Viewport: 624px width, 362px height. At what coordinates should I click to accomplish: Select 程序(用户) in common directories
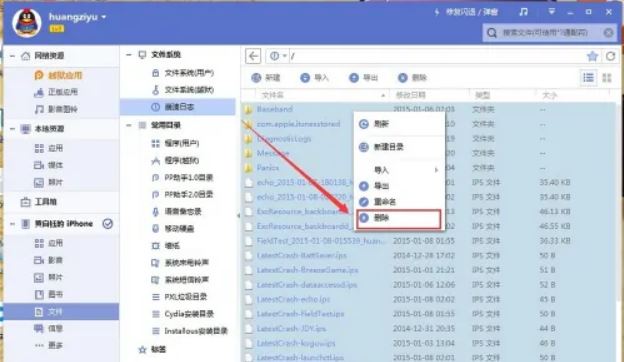[x=176, y=143]
